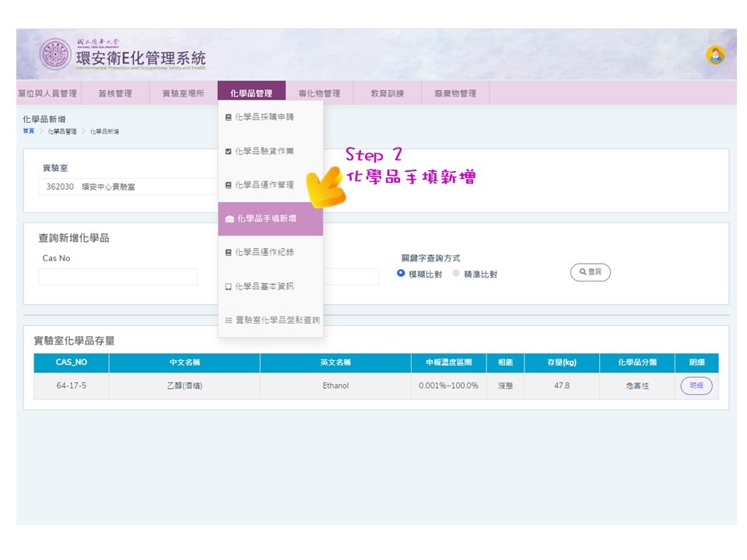Image resolution: width=747 pixels, height=560 pixels.
Task: Click icon beside 化學品採購申請
Action: tap(228, 117)
